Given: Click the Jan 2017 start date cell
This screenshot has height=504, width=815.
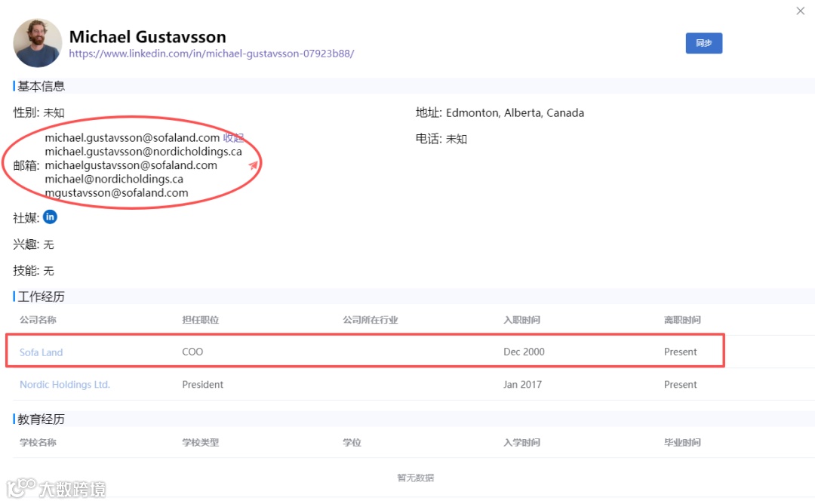Looking at the screenshot, I should tap(522, 385).
